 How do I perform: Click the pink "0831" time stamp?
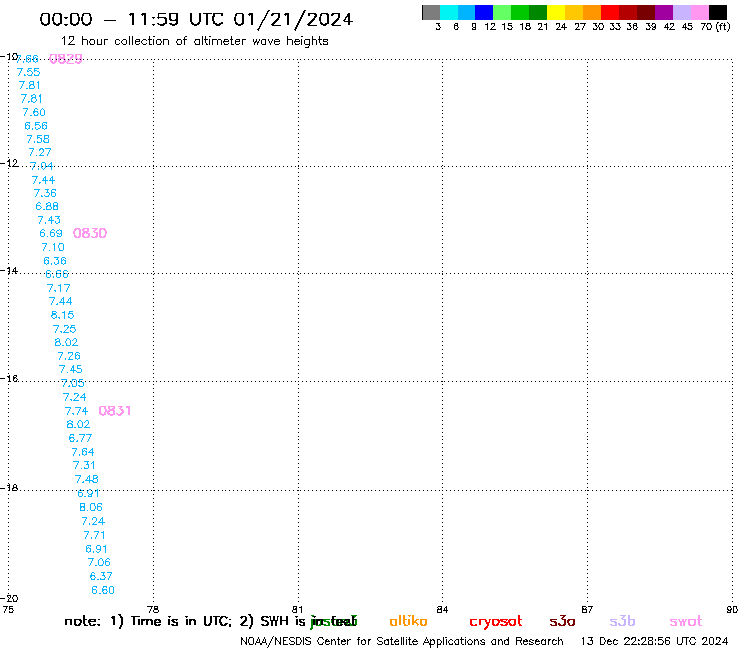point(115,411)
